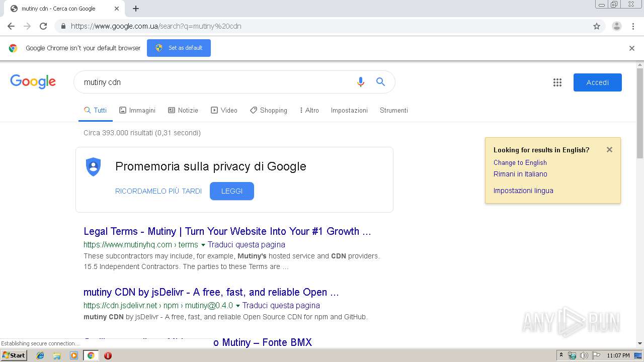Open Impostazioni lingua link
Image resolution: width=644 pixels, height=362 pixels.
pyautogui.click(x=523, y=191)
